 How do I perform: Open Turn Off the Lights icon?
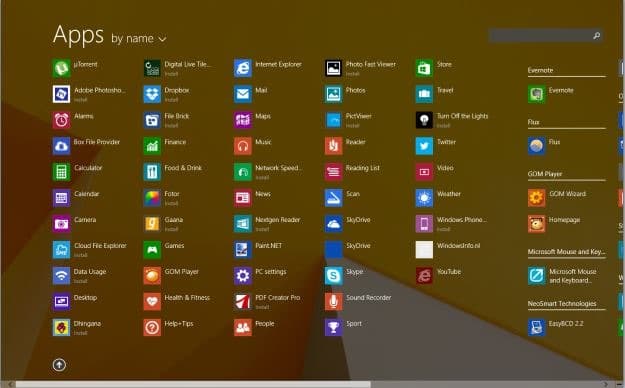click(x=424, y=120)
